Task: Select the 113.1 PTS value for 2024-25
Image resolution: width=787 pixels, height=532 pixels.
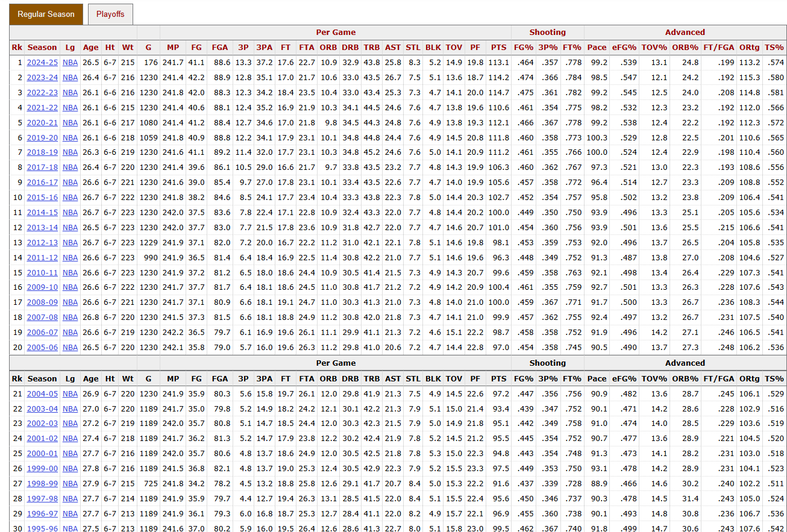Action: (498, 63)
